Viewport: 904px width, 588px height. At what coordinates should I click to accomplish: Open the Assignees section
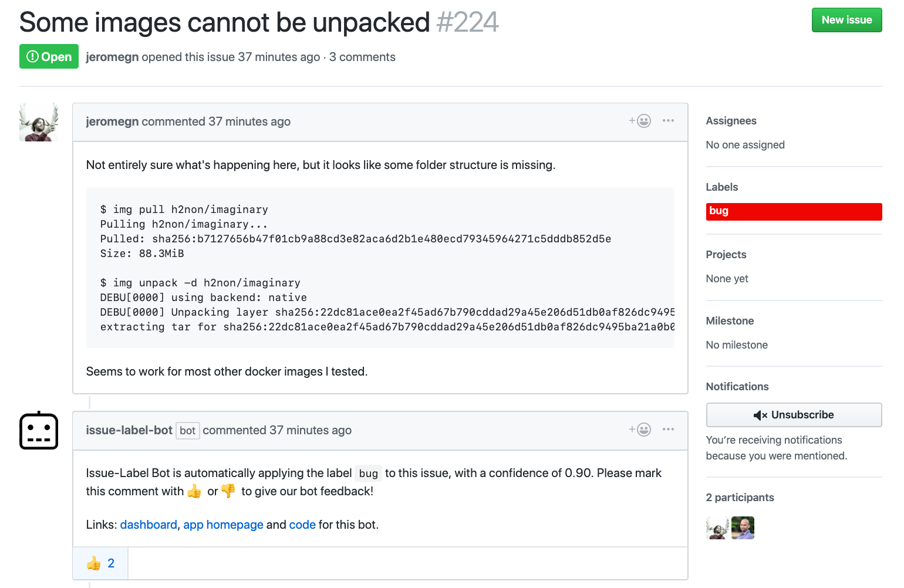pos(731,121)
